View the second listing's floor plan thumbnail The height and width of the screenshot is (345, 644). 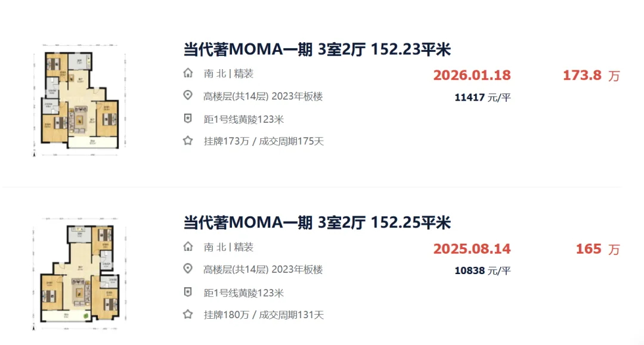pyautogui.click(x=79, y=273)
